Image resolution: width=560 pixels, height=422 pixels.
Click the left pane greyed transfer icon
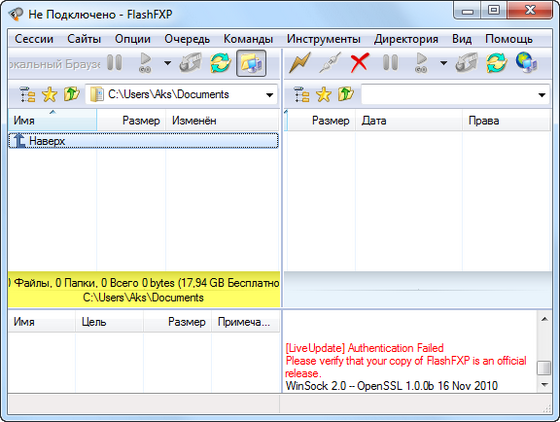tap(190, 63)
